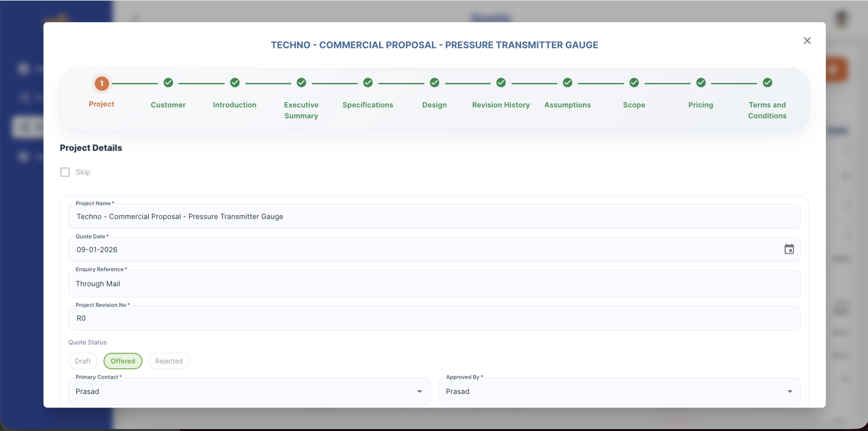Click the orange step 1 Project circle

pos(101,83)
